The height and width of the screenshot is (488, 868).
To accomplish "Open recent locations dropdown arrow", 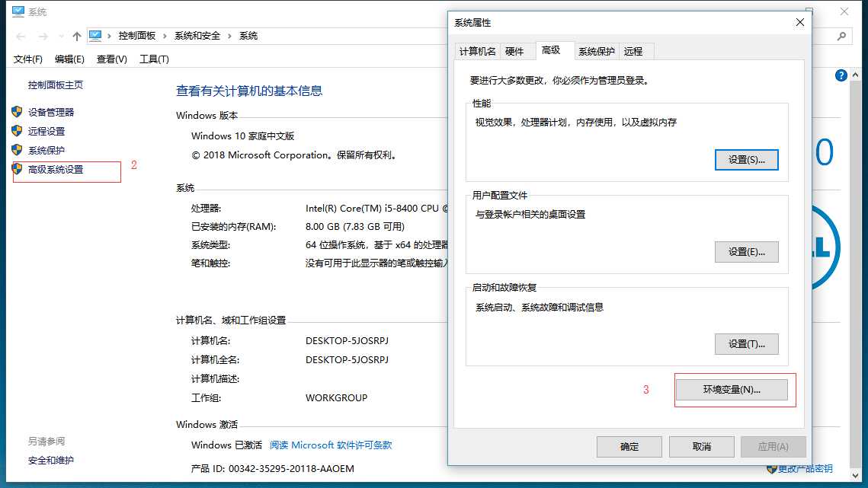I will pyautogui.click(x=61, y=36).
